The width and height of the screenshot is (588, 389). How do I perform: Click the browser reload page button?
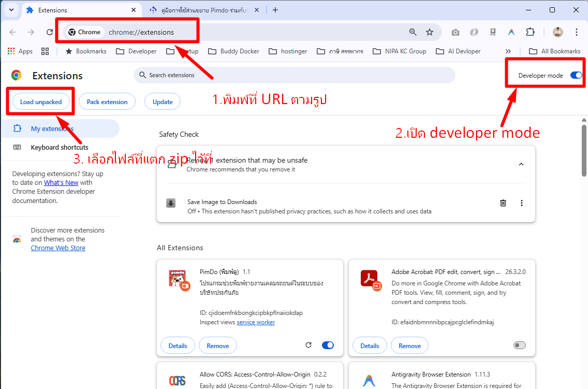coord(50,32)
